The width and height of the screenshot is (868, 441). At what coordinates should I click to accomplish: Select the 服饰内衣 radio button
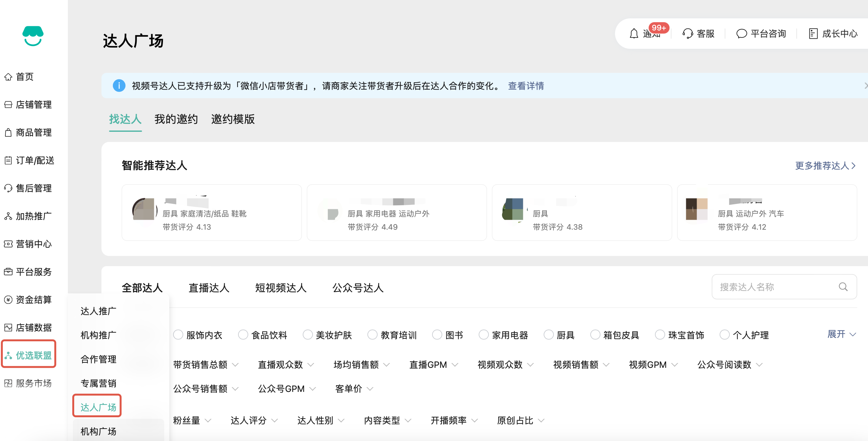pyautogui.click(x=178, y=335)
